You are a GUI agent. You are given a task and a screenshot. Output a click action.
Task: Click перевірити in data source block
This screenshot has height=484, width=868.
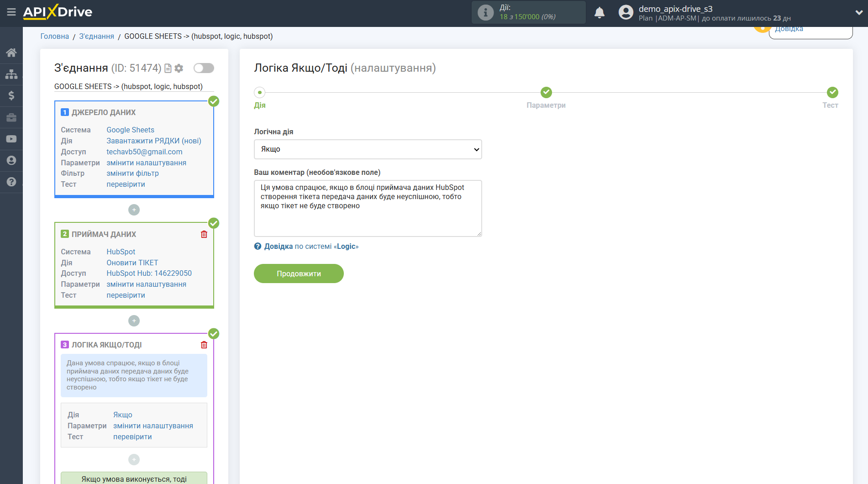pos(126,184)
